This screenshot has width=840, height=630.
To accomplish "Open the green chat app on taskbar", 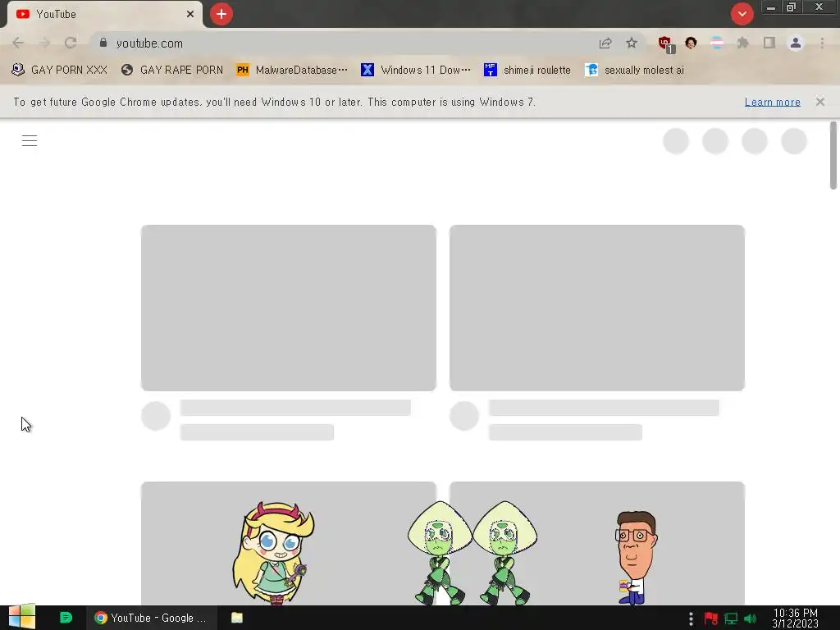I will tap(66, 618).
